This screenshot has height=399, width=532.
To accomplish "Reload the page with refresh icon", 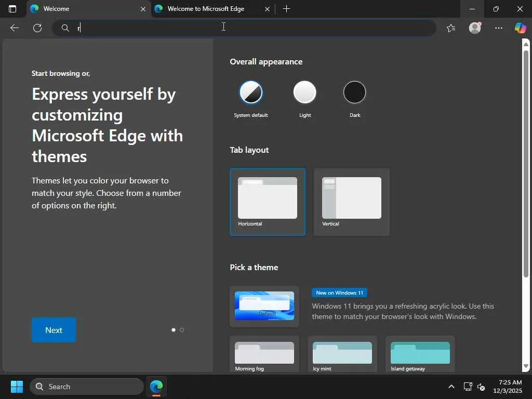I will pyautogui.click(x=37, y=28).
